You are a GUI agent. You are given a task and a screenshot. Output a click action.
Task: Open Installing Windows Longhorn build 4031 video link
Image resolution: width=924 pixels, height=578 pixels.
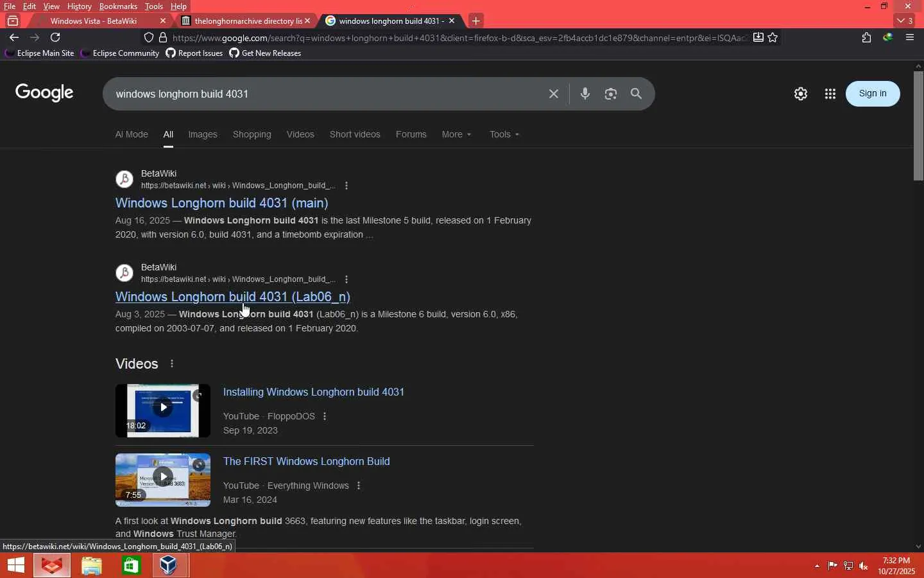(314, 392)
